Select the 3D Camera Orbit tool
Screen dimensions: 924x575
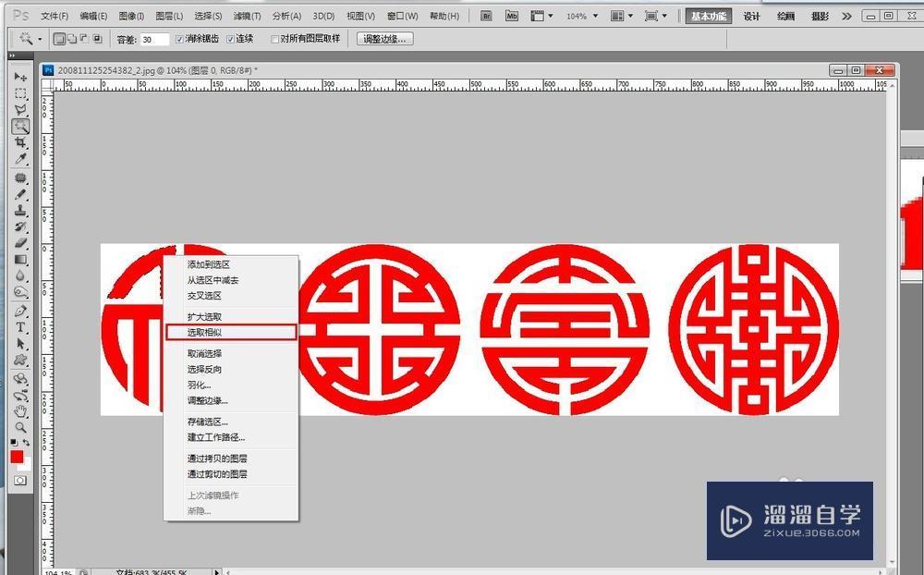pos(20,395)
